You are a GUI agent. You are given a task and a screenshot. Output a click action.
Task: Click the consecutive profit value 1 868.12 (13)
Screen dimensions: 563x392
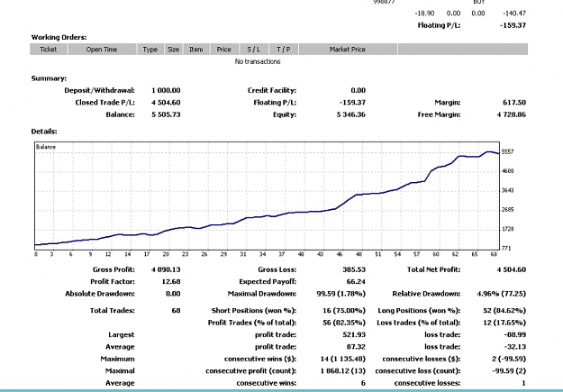point(343,371)
